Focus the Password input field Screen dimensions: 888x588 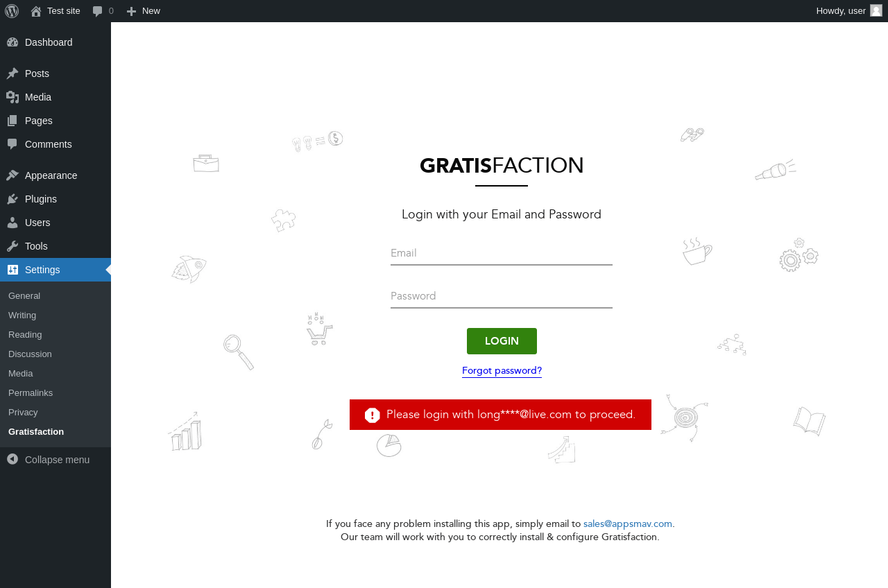click(502, 297)
